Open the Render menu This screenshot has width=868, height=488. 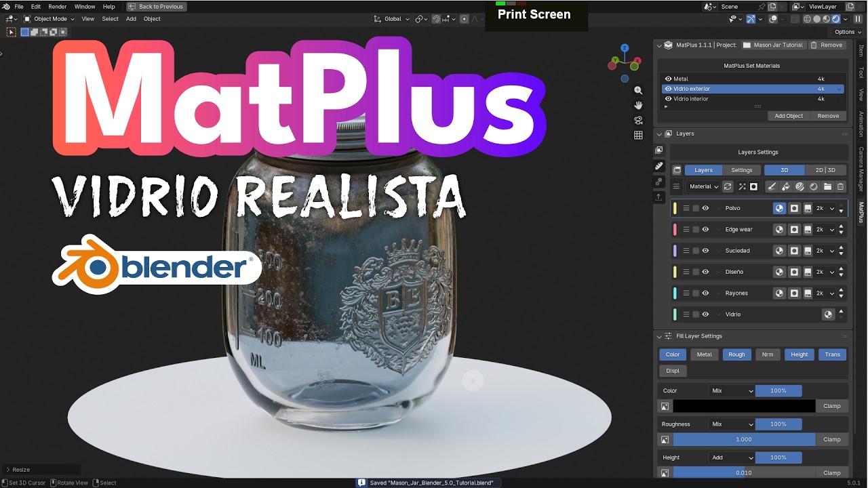[x=58, y=6]
